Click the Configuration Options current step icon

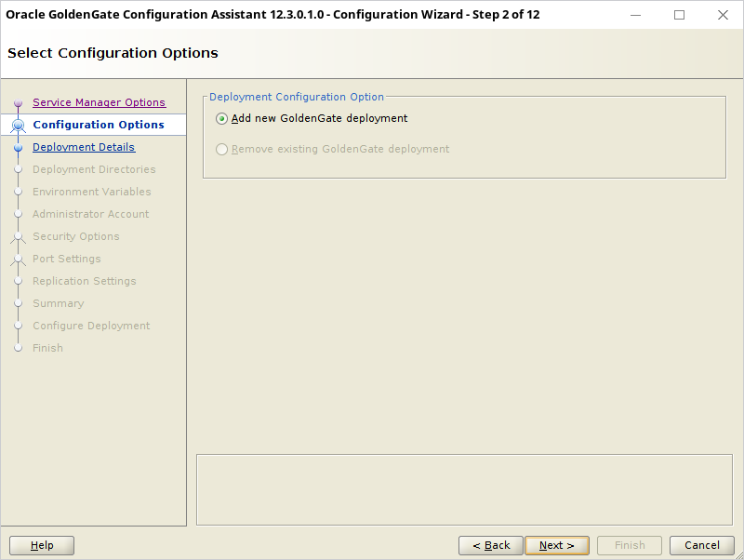pyautogui.click(x=18, y=125)
